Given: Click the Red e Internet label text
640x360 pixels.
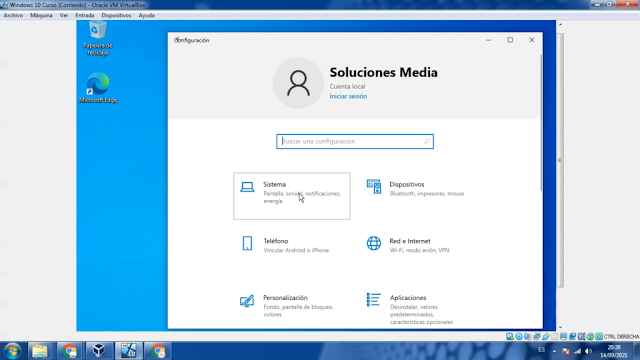Looking at the screenshot, I should [x=410, y=241].
